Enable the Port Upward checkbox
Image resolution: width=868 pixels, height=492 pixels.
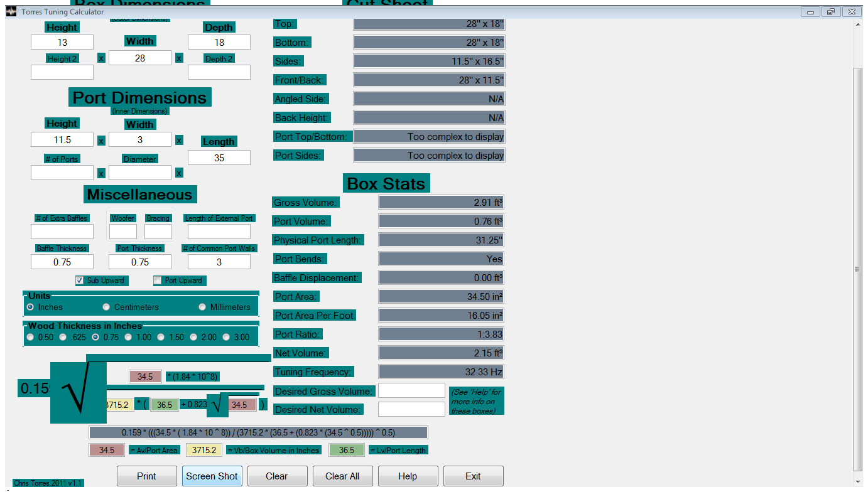click(158, 281)
